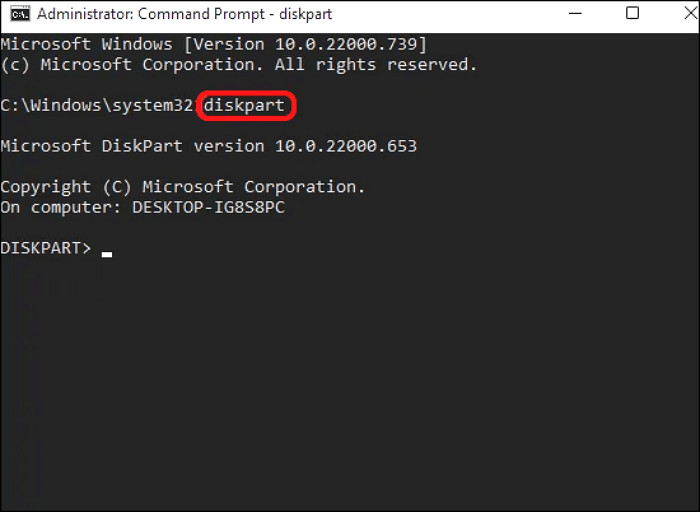Maximize the Command Prompt window
This screenshot has height=512, width=700.
click(632, 14)
